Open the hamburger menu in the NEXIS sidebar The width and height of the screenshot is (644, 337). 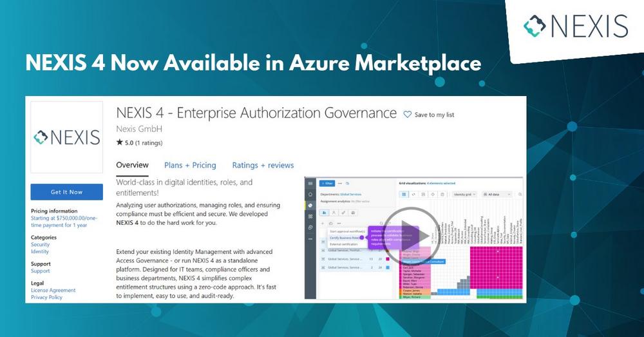(x=310, y=183)
